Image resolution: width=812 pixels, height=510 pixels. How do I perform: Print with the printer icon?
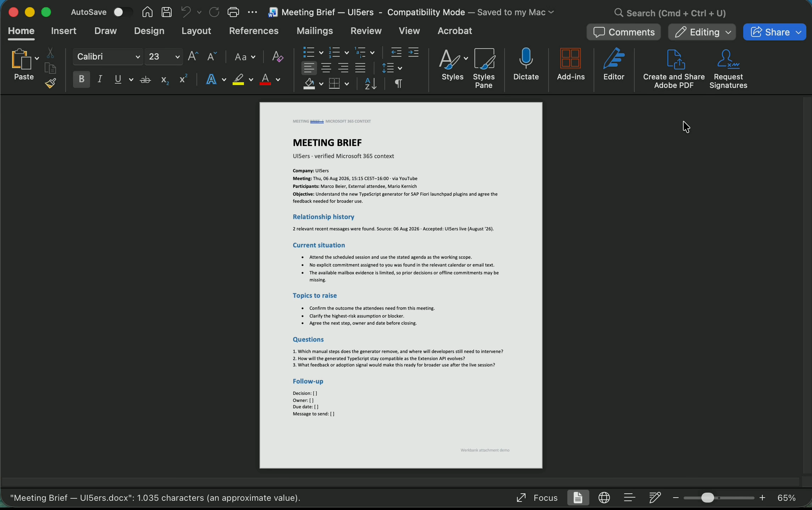click(233, 12)
